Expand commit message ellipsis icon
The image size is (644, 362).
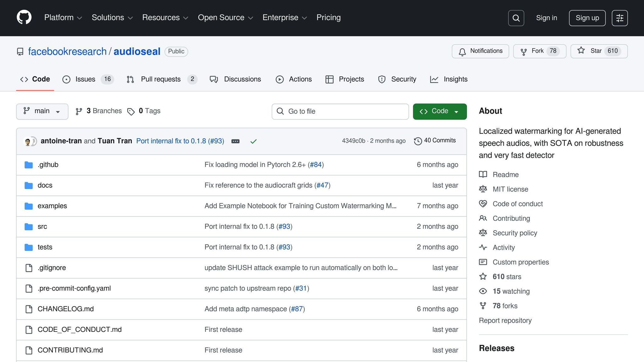click(x=235, y=141)
